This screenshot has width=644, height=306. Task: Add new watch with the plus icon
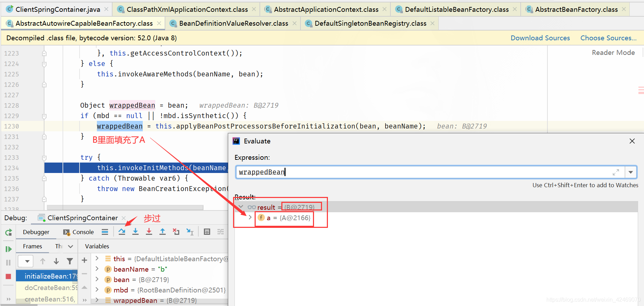84,260
